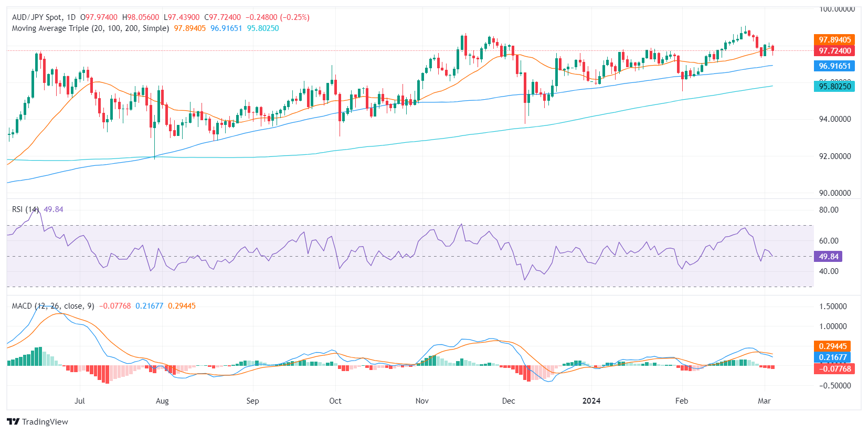868x433 pixels.
Task: Click the MACD (12, 26, close, 9) label
Action: click(53, 306)
